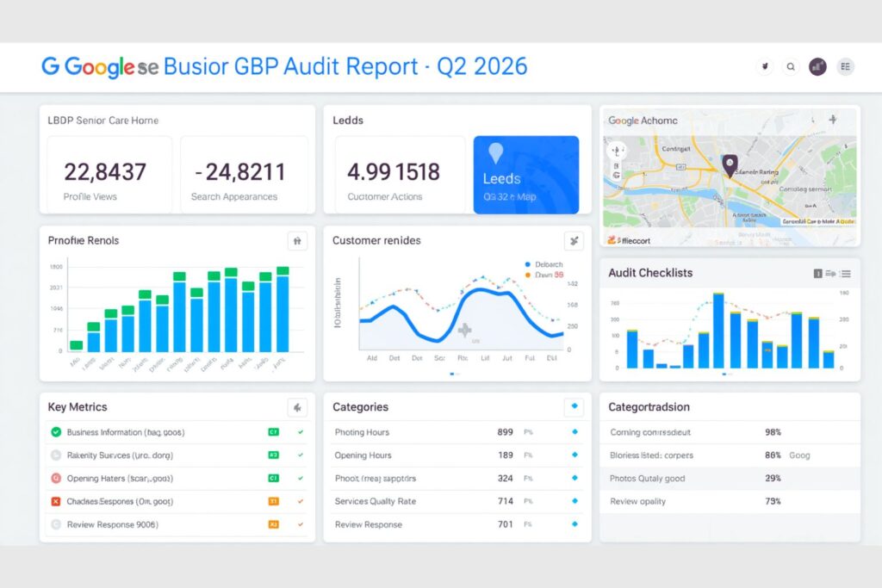Select the compass icon above the map
The height and width of the screenshot is (588, 882).
point(831,121)
